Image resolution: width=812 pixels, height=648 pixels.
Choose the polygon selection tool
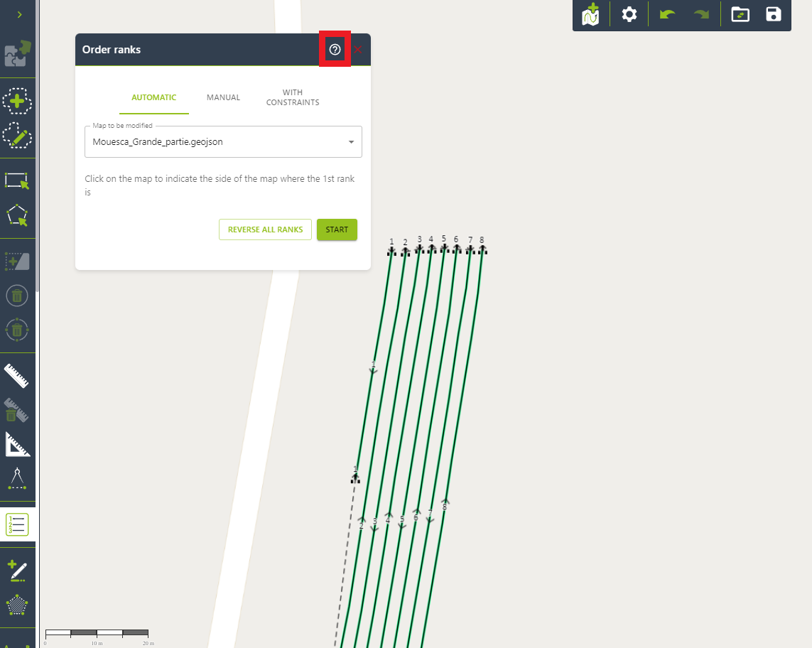coord(17,215)
